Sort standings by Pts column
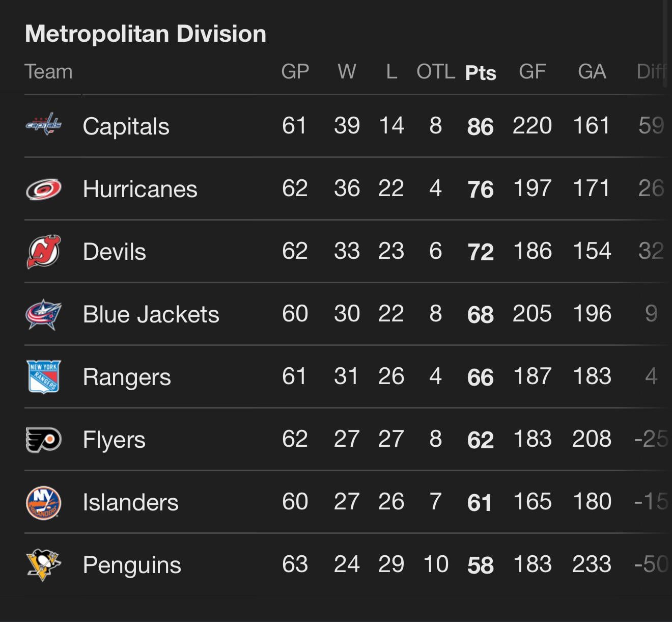 click(x=480, y=73)
